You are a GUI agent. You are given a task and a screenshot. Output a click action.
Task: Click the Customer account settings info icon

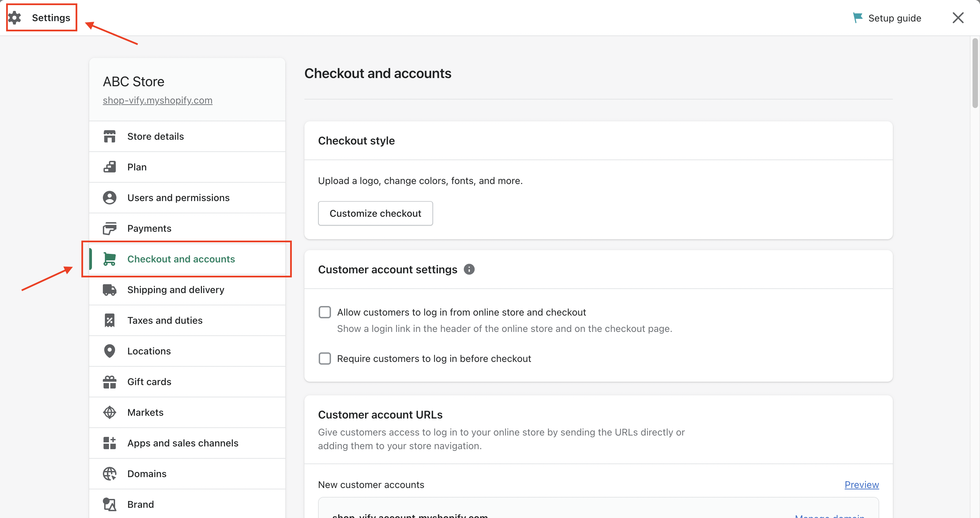[469, 270]
